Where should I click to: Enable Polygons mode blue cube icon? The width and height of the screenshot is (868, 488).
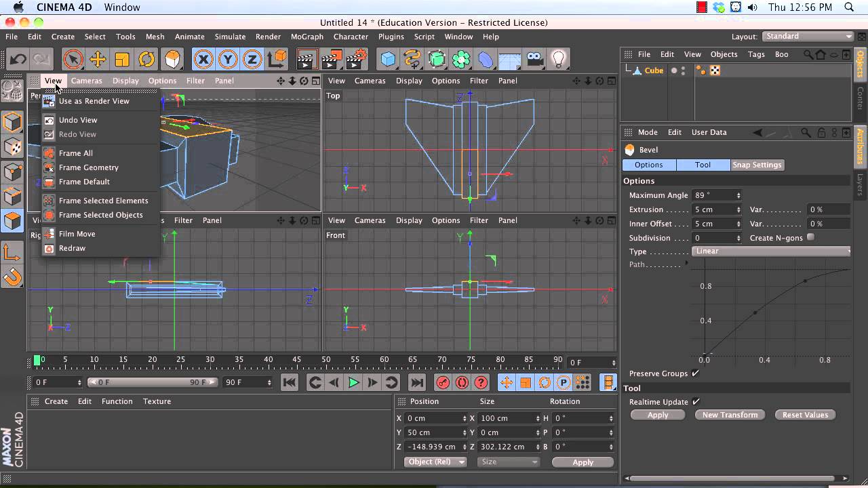tap(12, 221)
